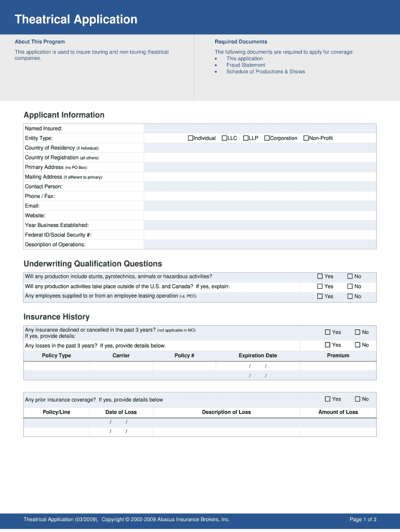Viewport: 400px width, 532px height.
Task: Select the Corporation entity type checkbox
Action: [x=267, y=138]
